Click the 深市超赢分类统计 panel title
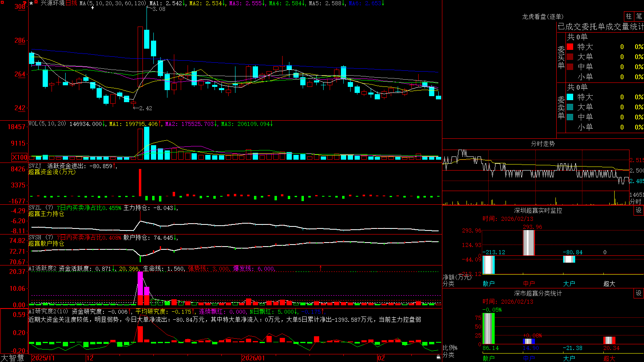The image size is (644, 362). click(538, 293)
